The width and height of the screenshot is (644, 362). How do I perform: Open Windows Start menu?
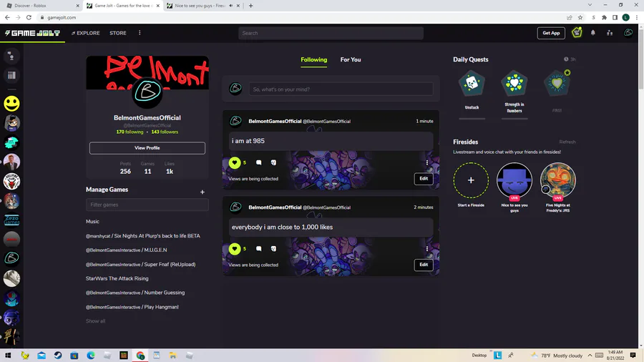(8, 356)
